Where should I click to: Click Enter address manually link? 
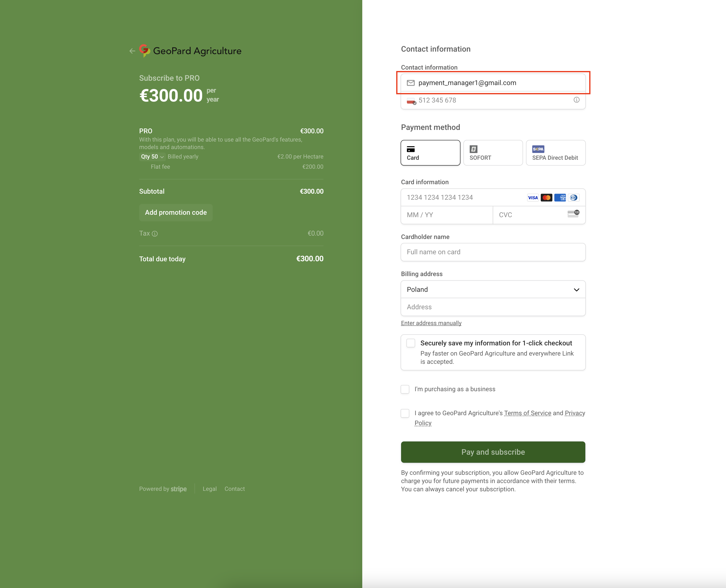click(x=431, y=323)
